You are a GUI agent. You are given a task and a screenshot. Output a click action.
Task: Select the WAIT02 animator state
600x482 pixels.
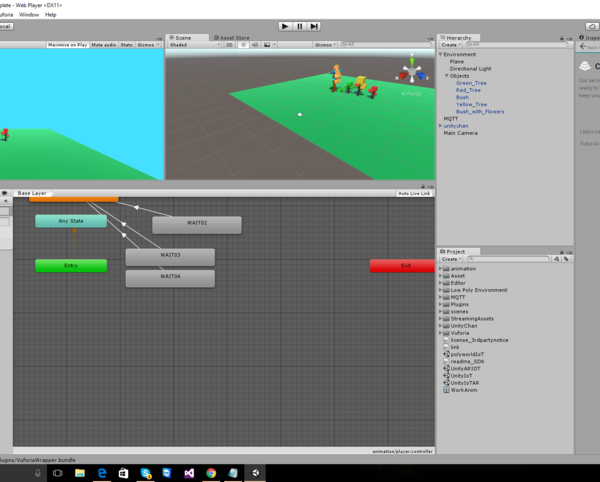[197, 225]
